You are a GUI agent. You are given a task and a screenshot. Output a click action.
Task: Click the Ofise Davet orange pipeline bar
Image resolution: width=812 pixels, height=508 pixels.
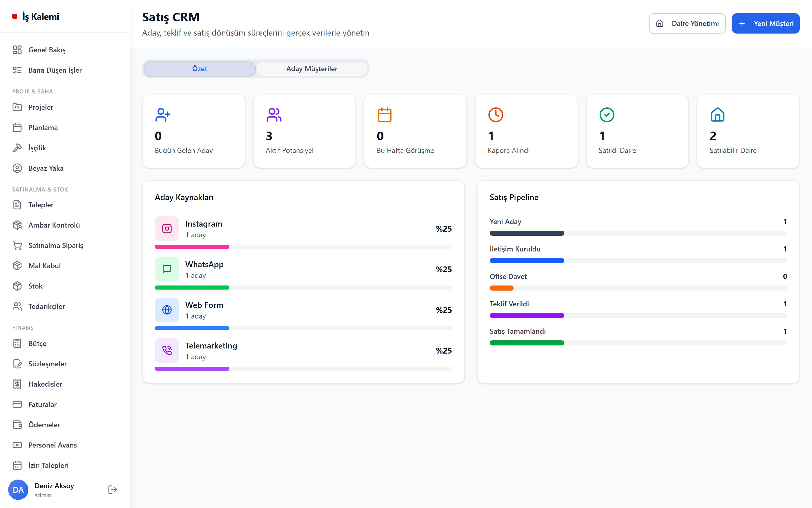(x=501, y=288)
